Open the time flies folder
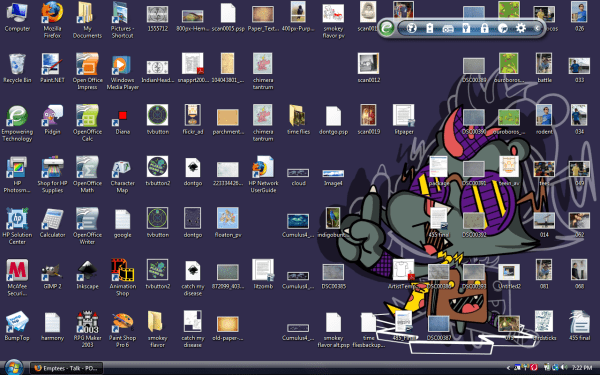The width and height of the screenshot is (600, 375). [x=298, y=120]
